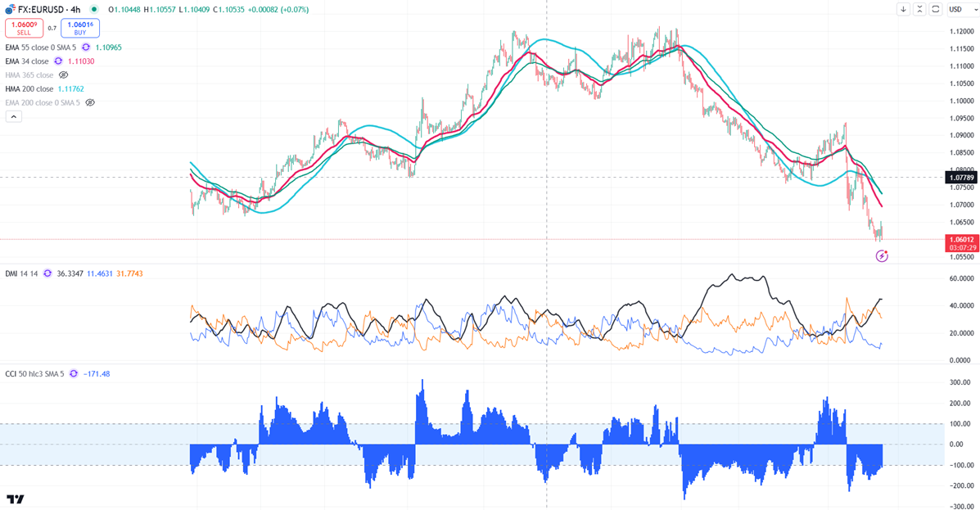Click the EURUSD flag symbol icon
The image size is (980, 510).
pyautogui.click(x=9, y=9)
